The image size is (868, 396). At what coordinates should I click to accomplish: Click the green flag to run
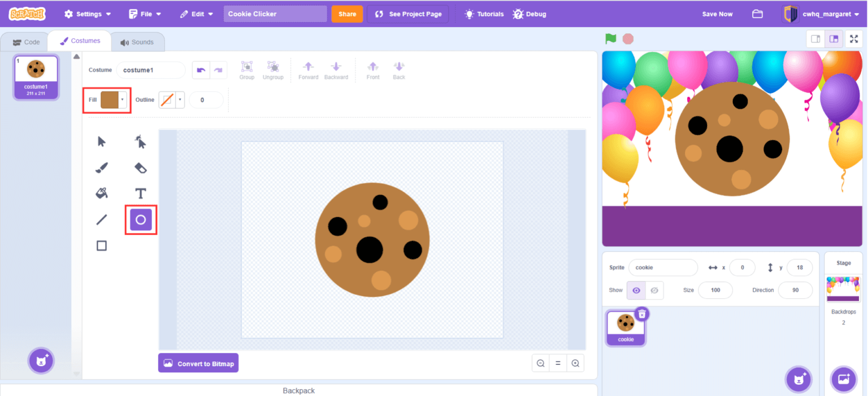[610, 39]
